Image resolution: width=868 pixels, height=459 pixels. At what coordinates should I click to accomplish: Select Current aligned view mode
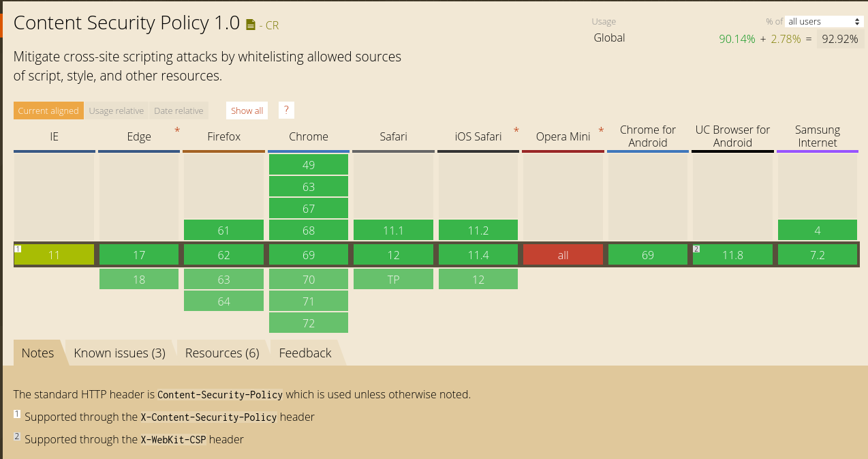tap(48, 110)
